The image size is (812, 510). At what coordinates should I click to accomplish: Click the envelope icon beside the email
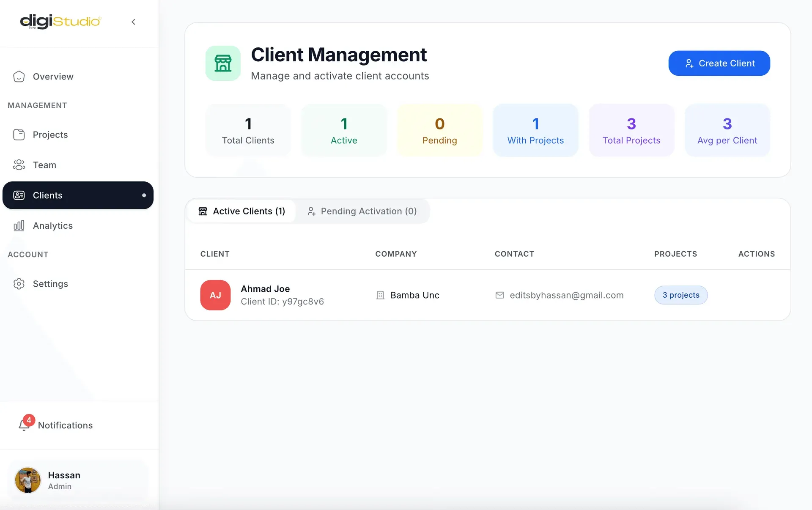pyautogui.click(x=499, y=295)
